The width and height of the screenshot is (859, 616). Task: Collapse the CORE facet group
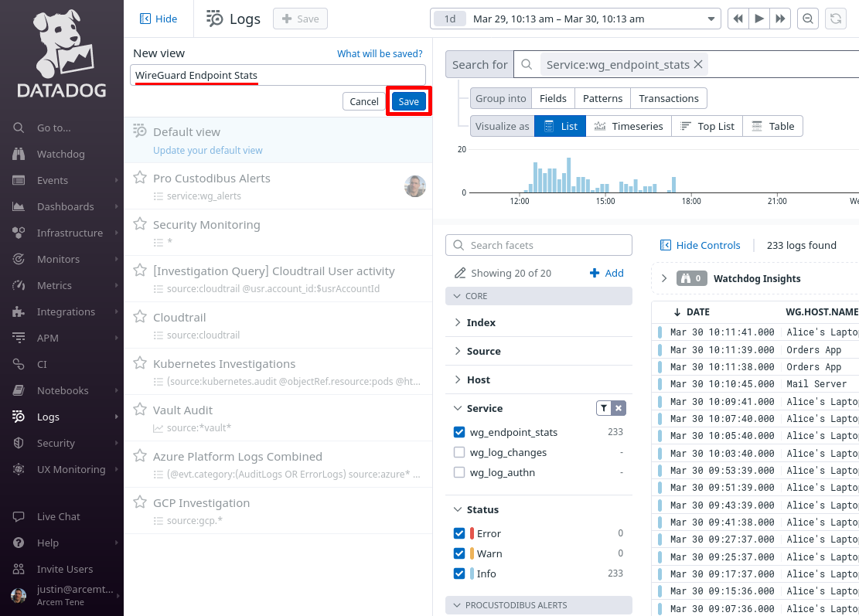pos(539,296)
